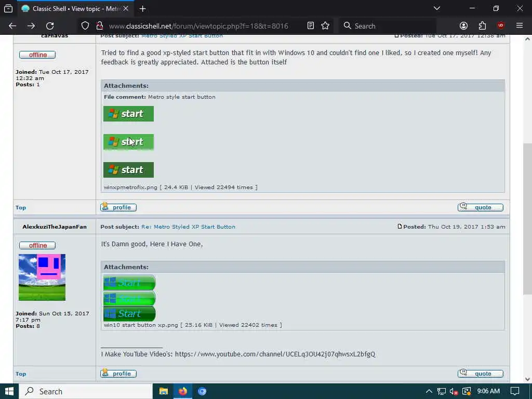Screen dimensions: 532x399
Task: Click AlexkuziTheJapanFan's avatar image
Action: 42,277
